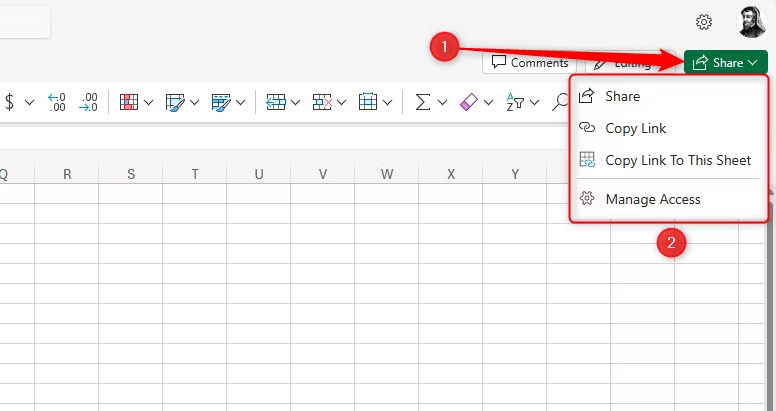Viewport: 776px width, 411px height.
Task: Click the Comments button
Action: 530,63
